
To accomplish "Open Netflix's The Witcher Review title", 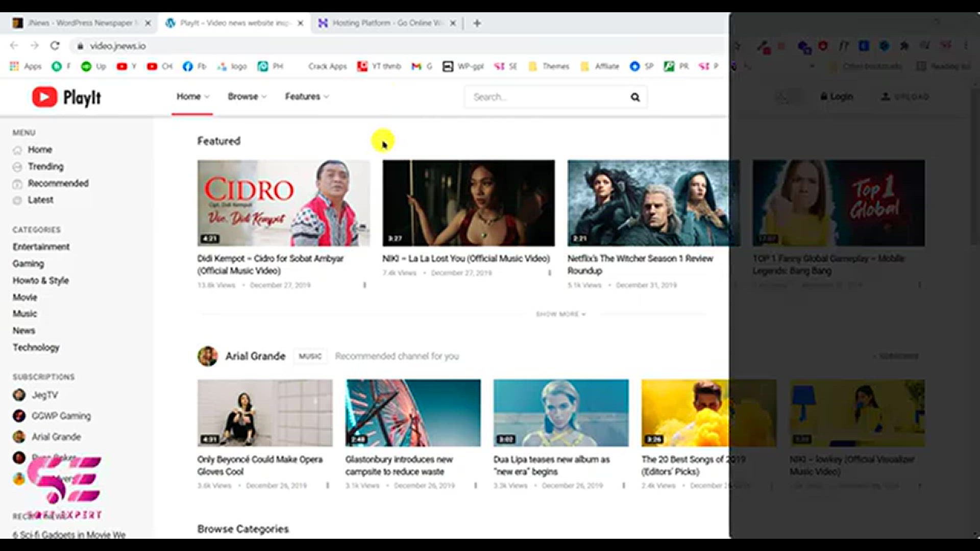I will [640, 264].
